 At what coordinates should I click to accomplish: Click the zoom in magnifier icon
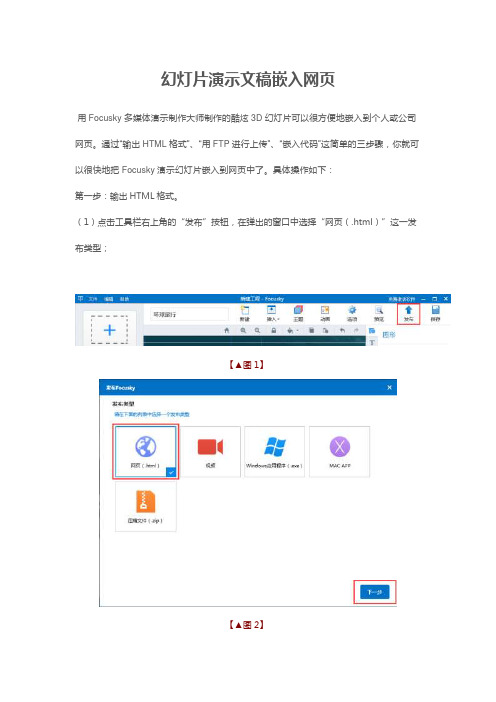click(243, 330)
